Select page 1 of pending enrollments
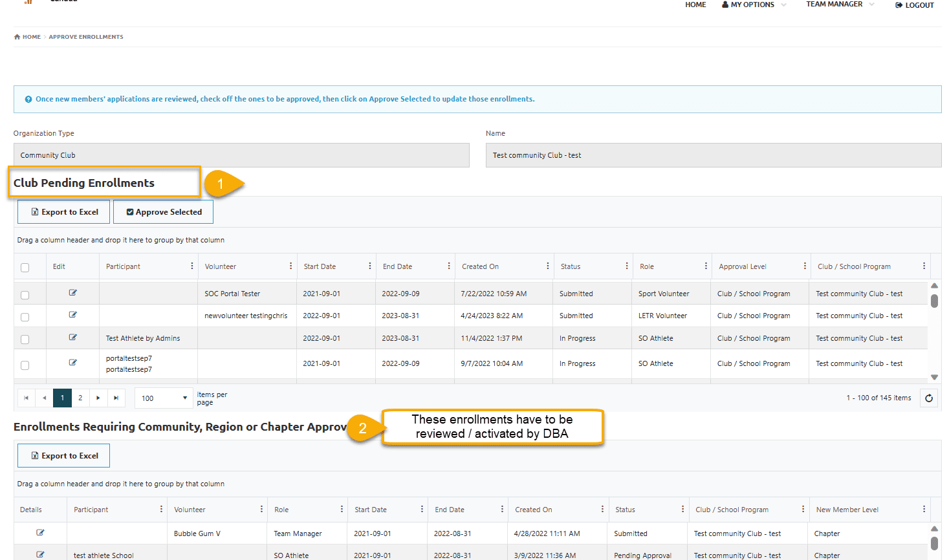The height and width of the screenshot is (560, 949). pyautogui.click(x=62, y=398)
